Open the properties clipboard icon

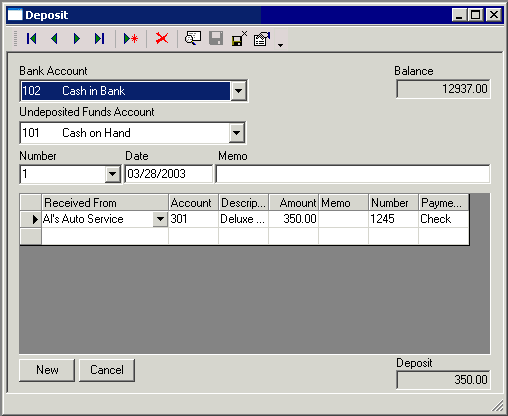coord(262,39)
